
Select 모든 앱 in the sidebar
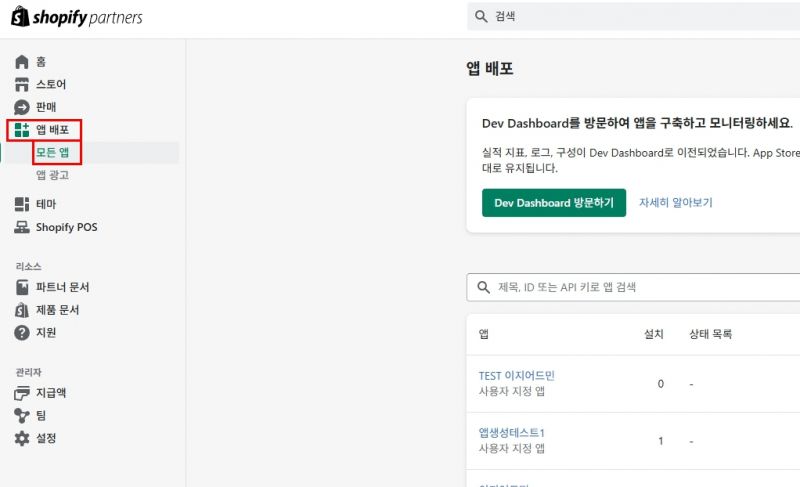click(52, 153)
